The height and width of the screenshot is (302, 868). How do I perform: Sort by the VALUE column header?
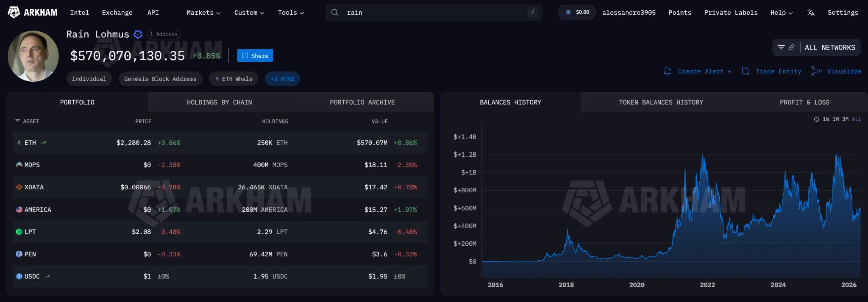tap(380, 122)
